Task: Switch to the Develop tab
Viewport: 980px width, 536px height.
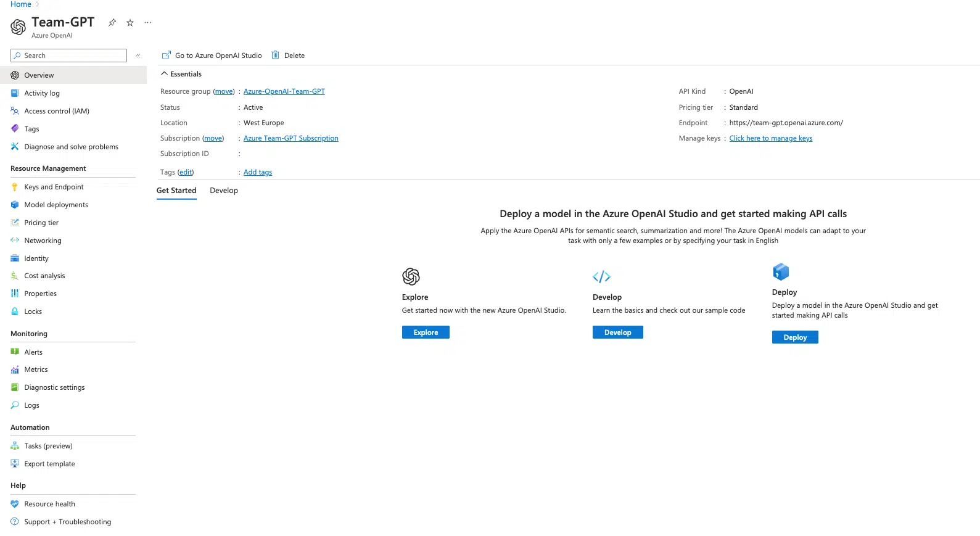Action: (x=224, y=191)
